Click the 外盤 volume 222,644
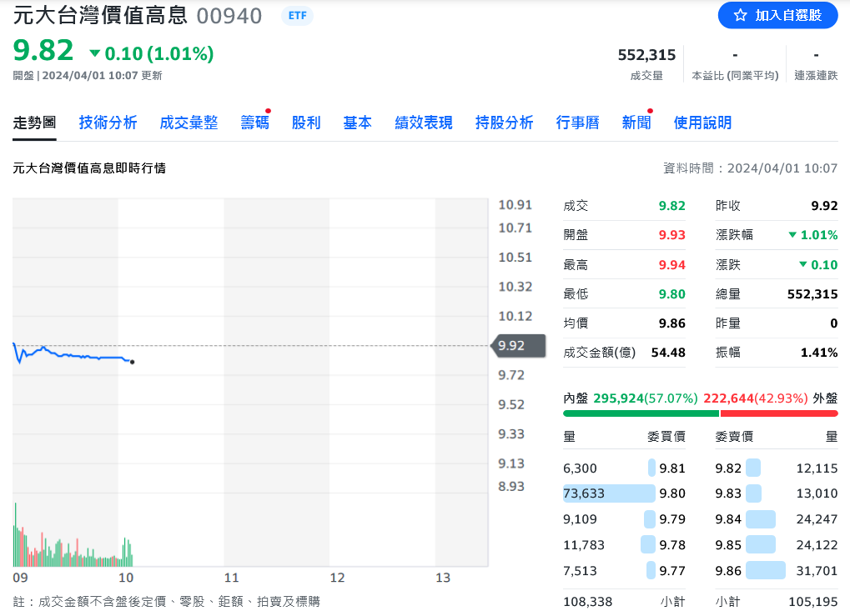This screenshot has width=850, height=616. point(728,398)
